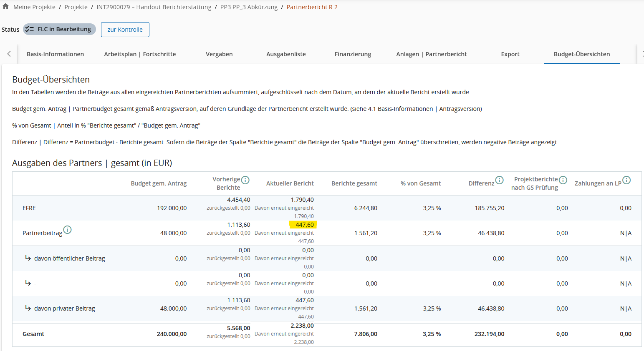Show info for Projektberichte nach GS Prüfung
Screen dimensions: 644x351
(563, 180)
